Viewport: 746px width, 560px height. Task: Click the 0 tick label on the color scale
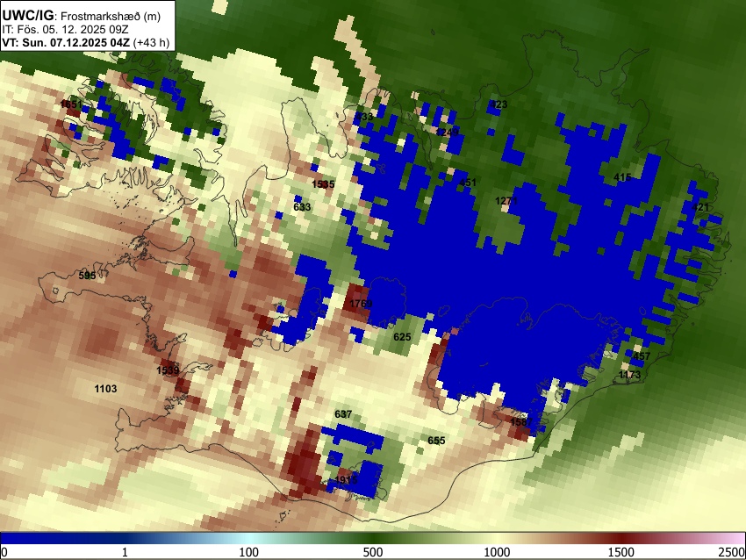(x=4, y=552)
